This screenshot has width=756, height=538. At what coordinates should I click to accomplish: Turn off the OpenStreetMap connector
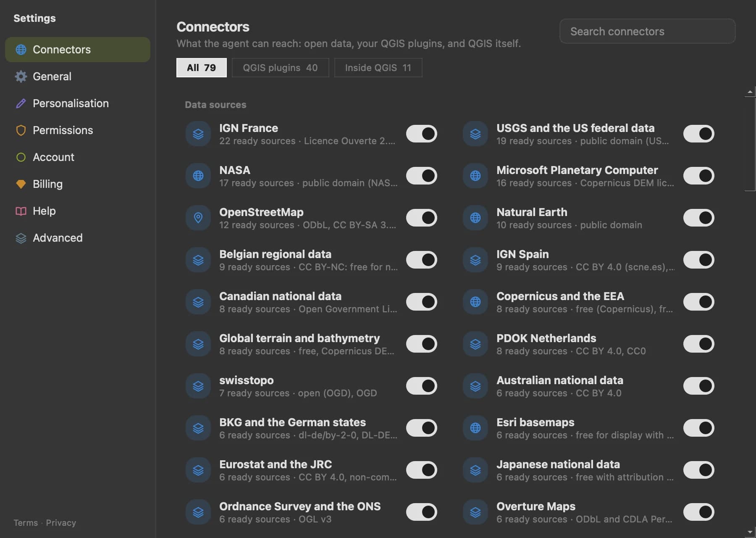point(422,218)
